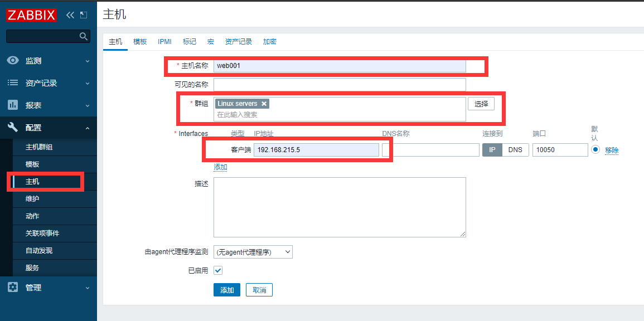Click the 描述 text area
The height and width of the screenshot is (321, 644).
pos(340,207)
